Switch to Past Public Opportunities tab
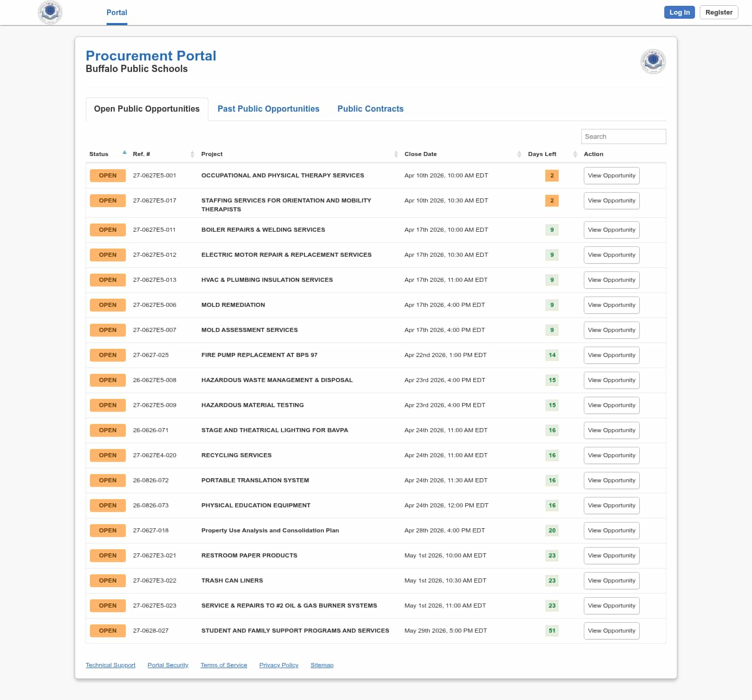Image resolution: width=752 pixels, height=700 pixels. (268, 109)
